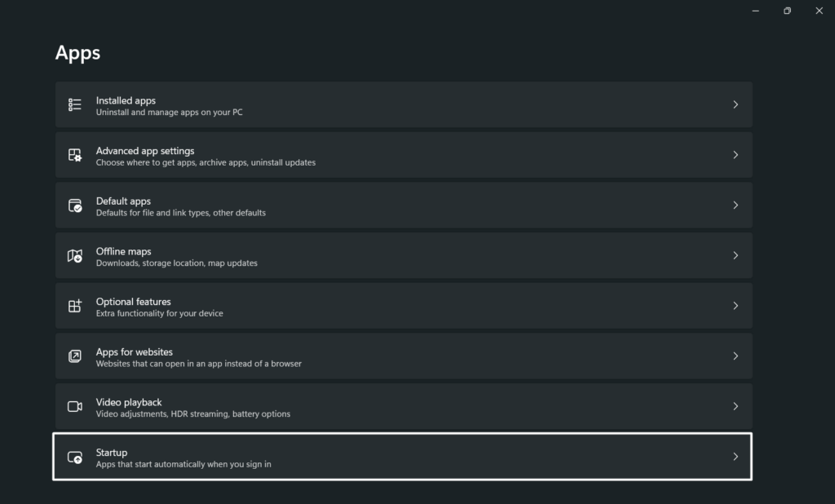Click the Video playback camera icon

[75, 406]
